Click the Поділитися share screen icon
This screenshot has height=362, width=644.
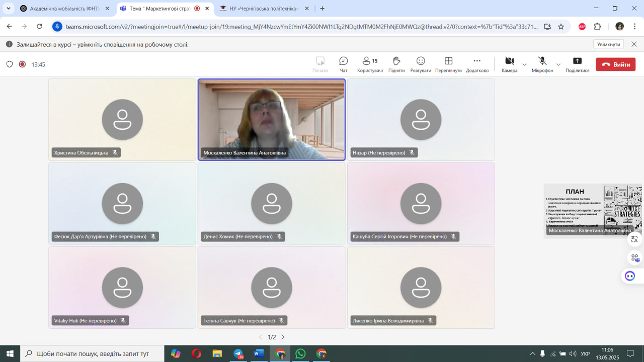tap(577, 64)
